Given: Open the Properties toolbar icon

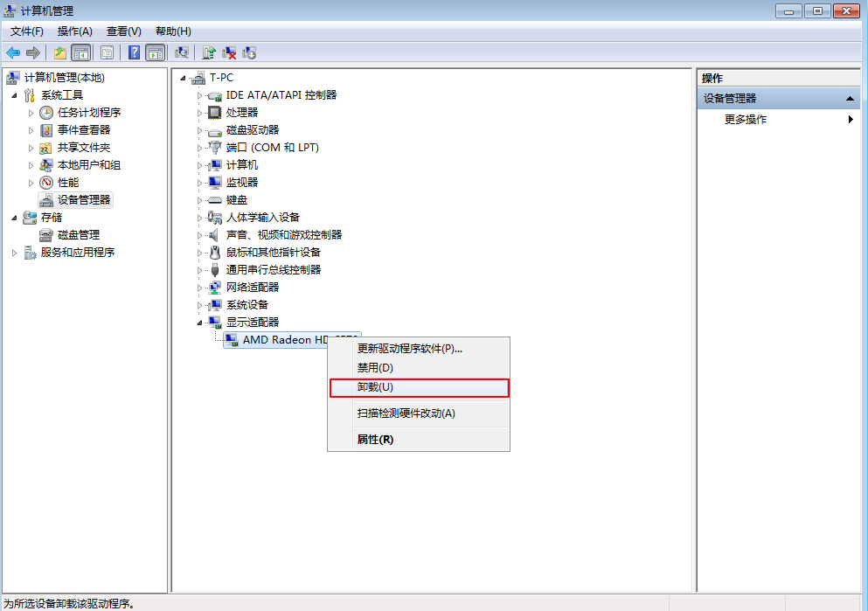Looking at the screenshot, I should 107,53.
